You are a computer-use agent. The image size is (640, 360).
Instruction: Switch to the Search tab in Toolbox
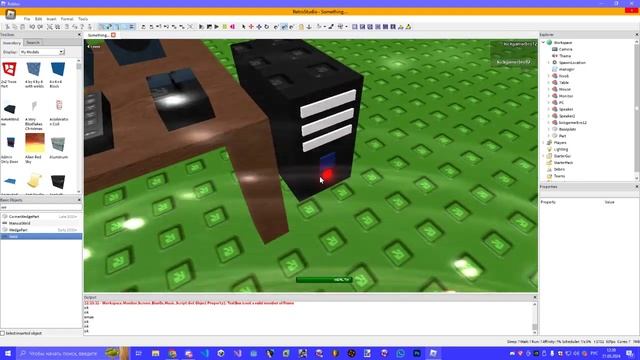tap(33, 42)
